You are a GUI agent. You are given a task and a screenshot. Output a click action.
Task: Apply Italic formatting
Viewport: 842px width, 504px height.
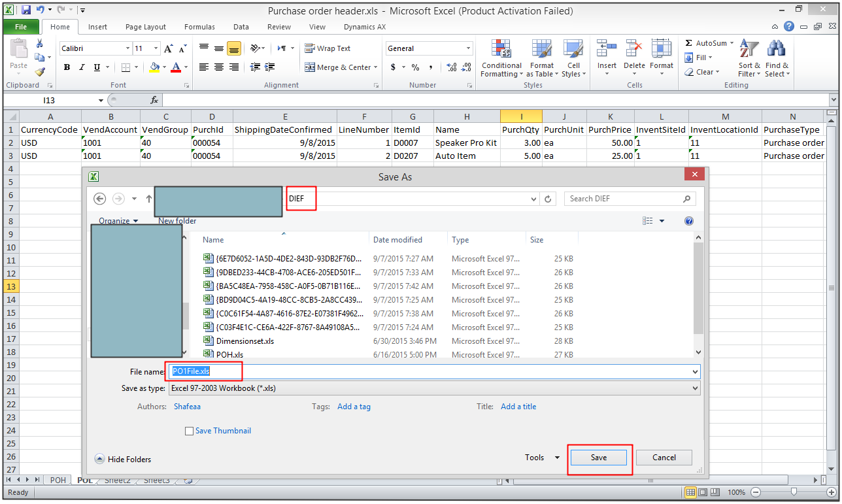pos(82,67)
